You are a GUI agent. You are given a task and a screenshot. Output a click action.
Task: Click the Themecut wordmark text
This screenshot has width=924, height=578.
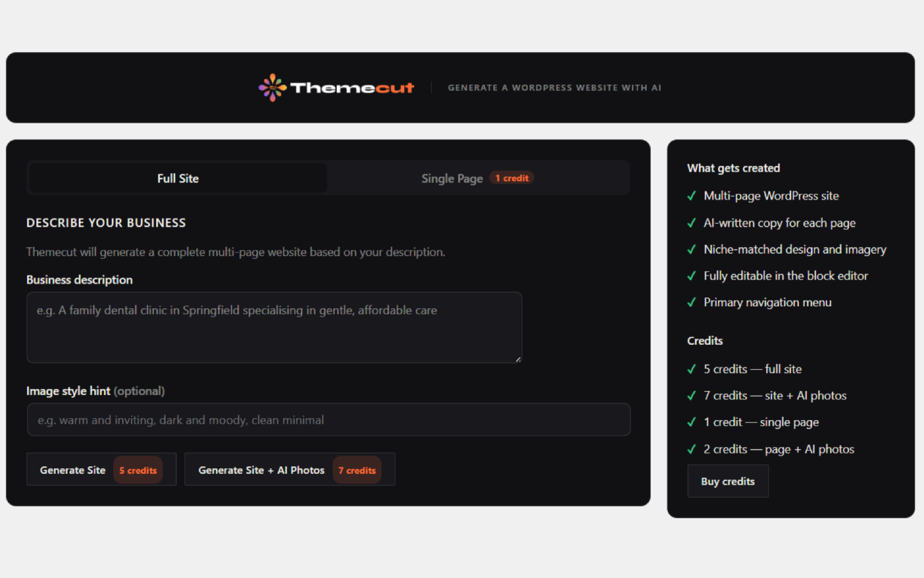coord(352,88)
